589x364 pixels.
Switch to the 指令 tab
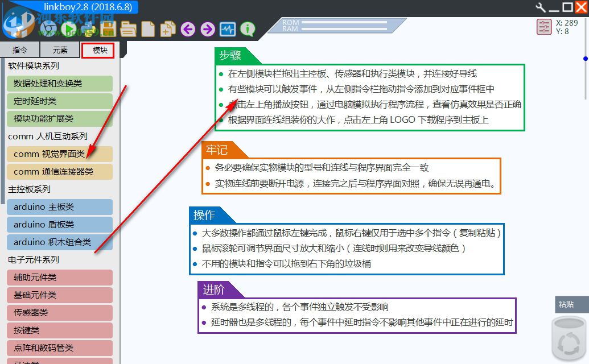(x=20, y=50)
